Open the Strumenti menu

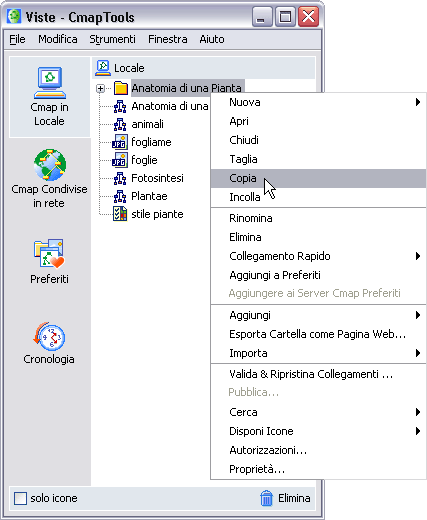pos(112,39)
